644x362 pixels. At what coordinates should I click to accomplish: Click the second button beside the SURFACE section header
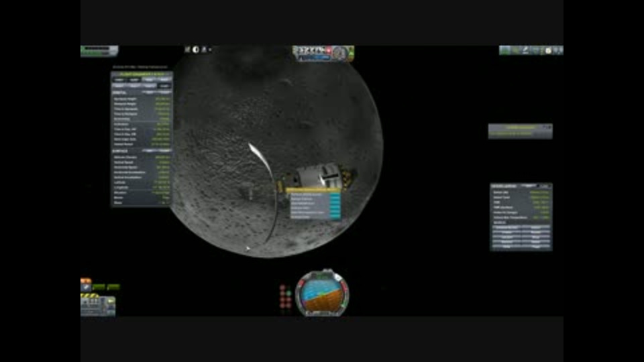(164, 151)
